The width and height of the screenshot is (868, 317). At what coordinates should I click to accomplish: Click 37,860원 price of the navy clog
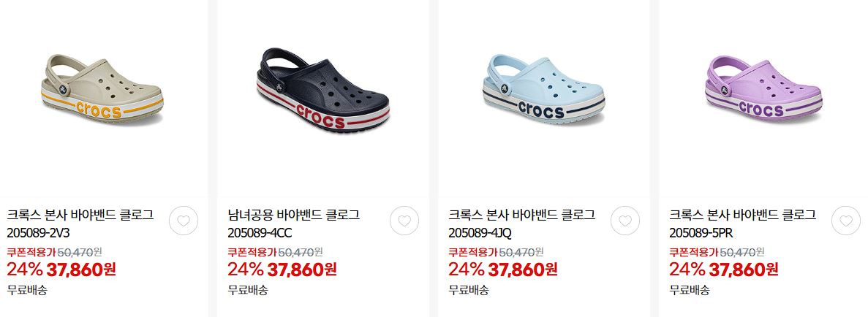coord(302,270)
